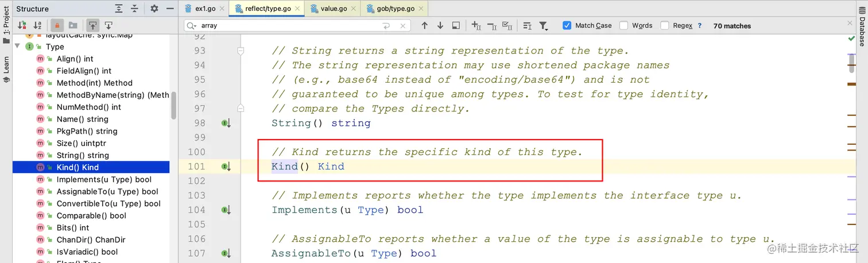Close the reflect/type.go tab
The height and width of the screenshot is (263, 868).
298,9
